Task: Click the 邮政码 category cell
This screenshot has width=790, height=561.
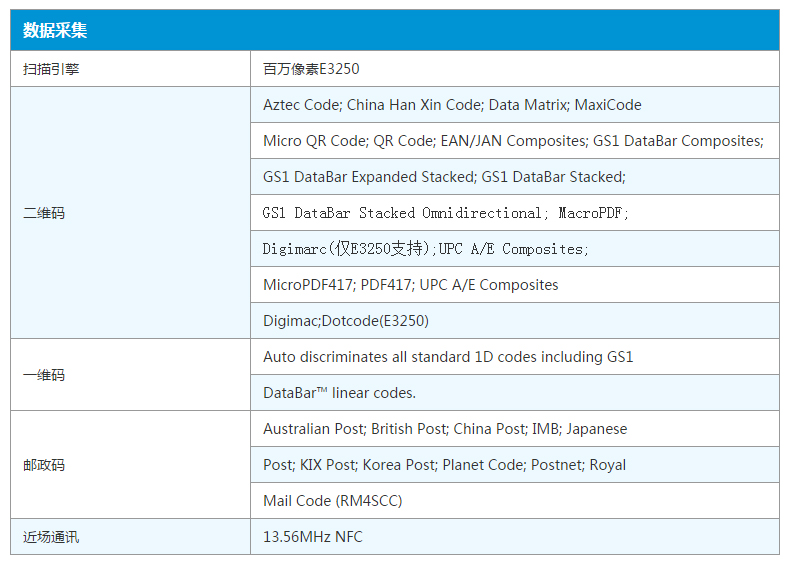Action: click(130, 465)
